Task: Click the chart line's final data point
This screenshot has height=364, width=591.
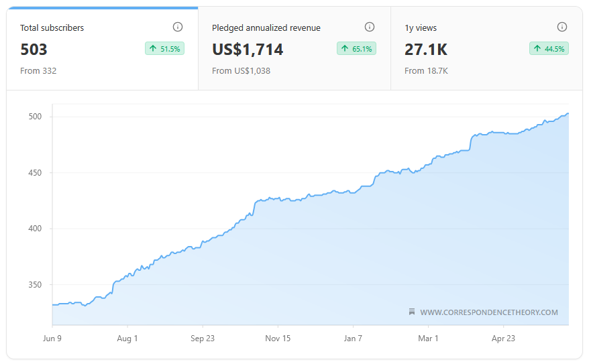Action: point(568,113)
